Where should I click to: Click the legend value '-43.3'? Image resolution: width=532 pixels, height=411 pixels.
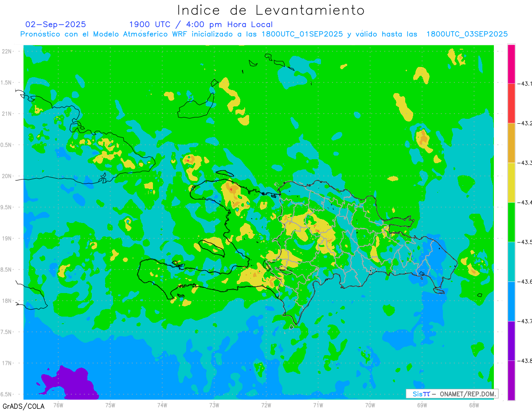pos(525,163)
